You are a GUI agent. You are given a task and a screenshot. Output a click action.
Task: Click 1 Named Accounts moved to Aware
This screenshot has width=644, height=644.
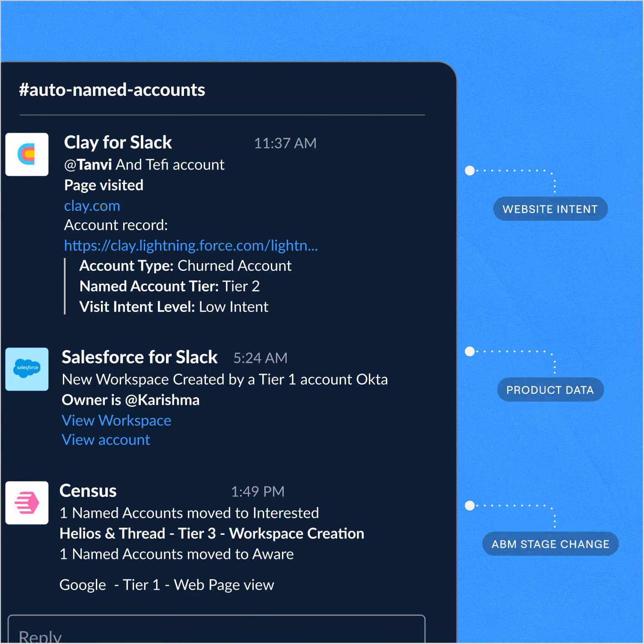pos(177,554)
